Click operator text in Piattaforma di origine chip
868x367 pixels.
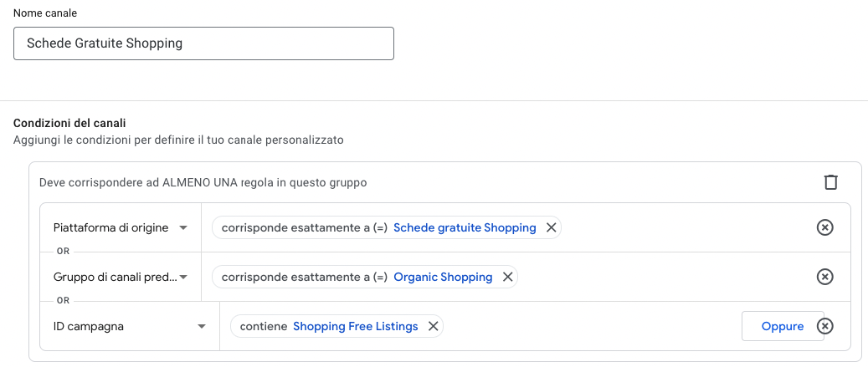(x=305, y=227)
